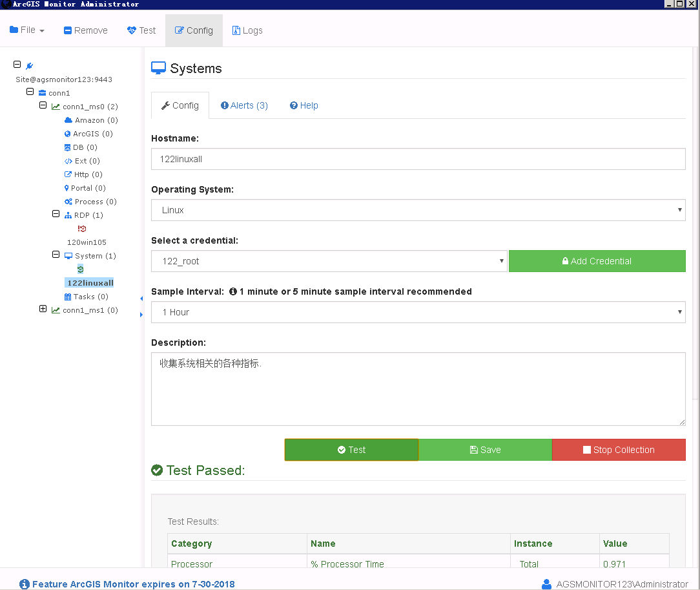Viewport: 700px width, 590px height.
Task: Click the plug icon above the site node
Action: [30, 66]
